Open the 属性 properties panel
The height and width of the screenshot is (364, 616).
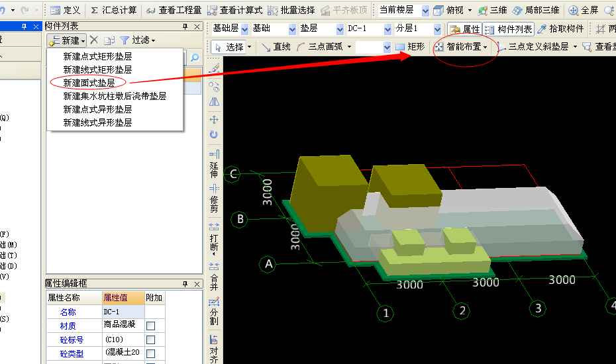tap(465, 29)
